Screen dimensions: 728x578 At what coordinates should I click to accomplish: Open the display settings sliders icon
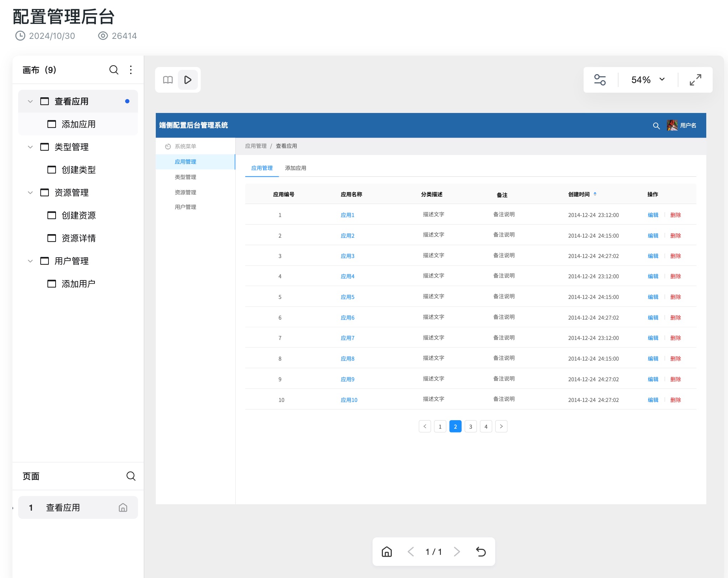[600, 80]
